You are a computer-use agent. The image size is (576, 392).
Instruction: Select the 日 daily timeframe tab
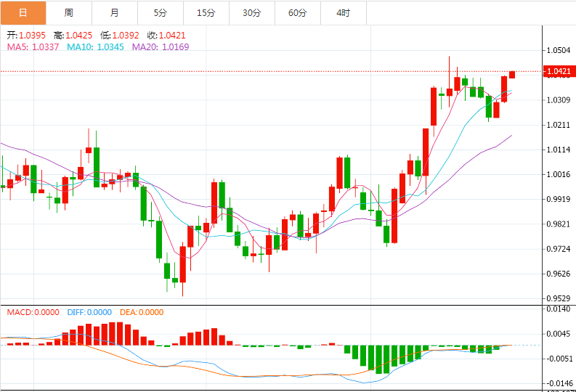coord(23,13)
